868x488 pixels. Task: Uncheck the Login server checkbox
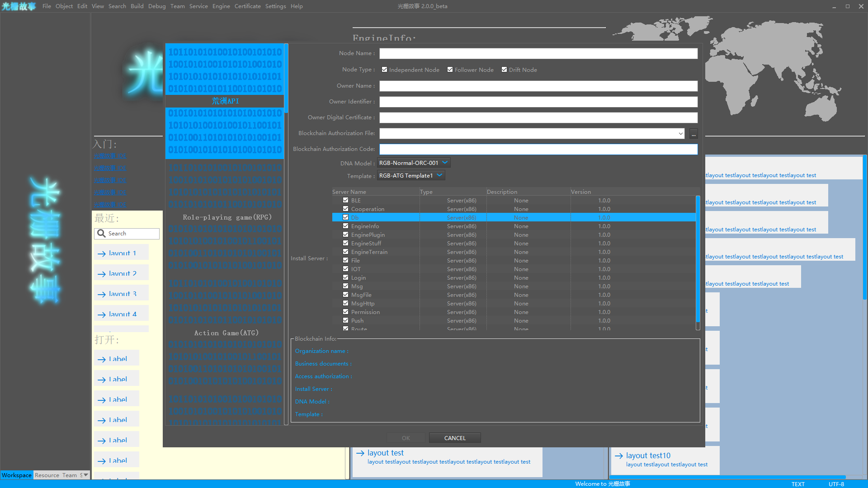tap(345, 277)
